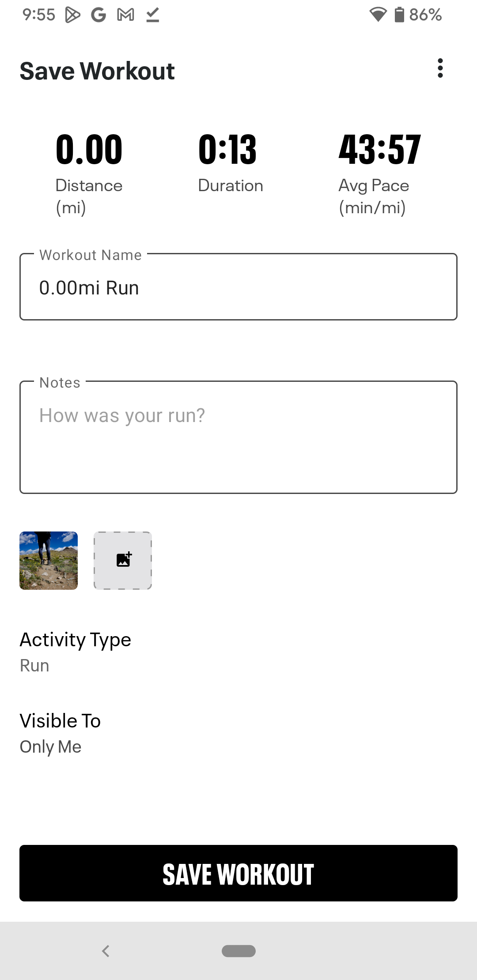Edit the Workout Name field
This screenshot has width=477, height=980.
tap(238, 288)
